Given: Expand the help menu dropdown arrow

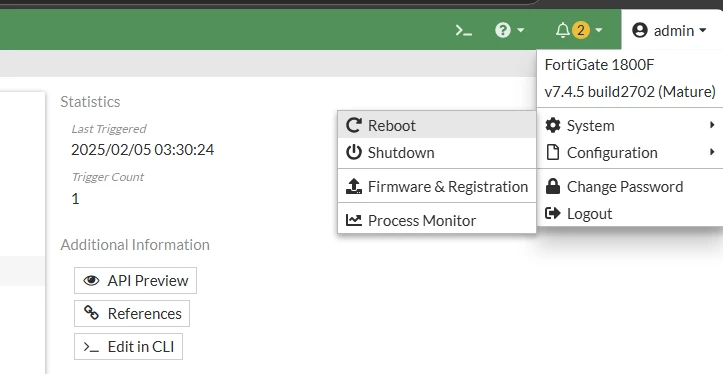Looking at the screenshot, I should [x=521, y=30].
